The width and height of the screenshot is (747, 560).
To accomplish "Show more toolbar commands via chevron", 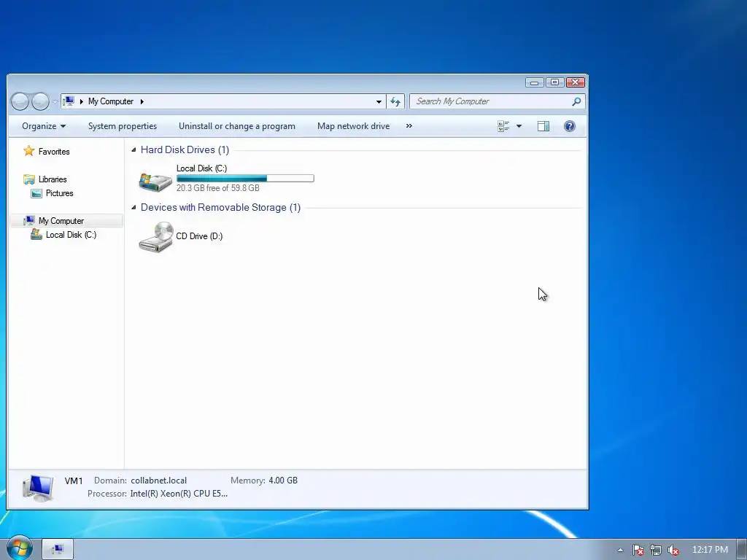I will pyautogui.click(x=409, y=126).
